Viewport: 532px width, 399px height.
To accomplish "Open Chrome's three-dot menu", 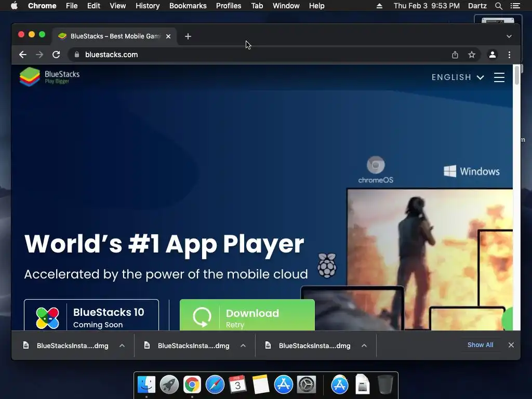I will point(509,55).
